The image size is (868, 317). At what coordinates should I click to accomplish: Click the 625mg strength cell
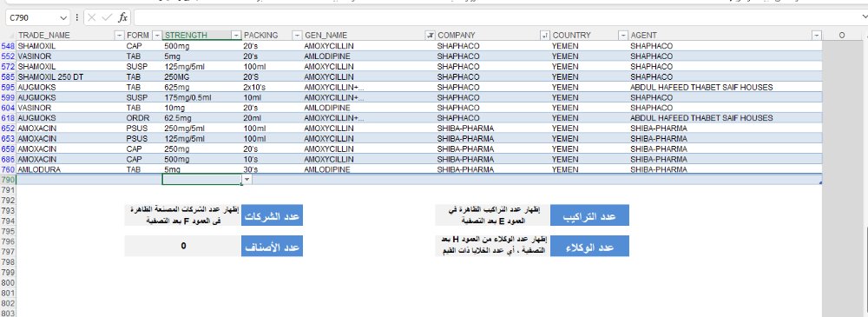(x=202, y=87)
